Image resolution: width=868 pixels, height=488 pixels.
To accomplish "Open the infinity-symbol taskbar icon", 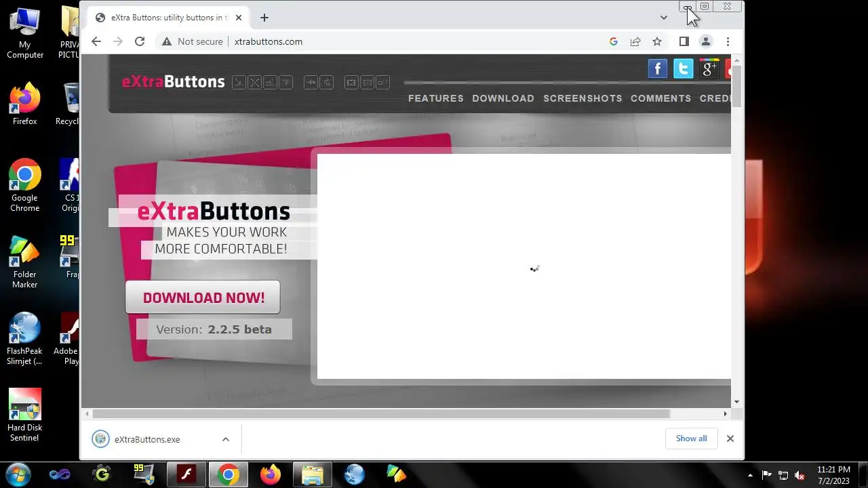I will tap(60, 474).
